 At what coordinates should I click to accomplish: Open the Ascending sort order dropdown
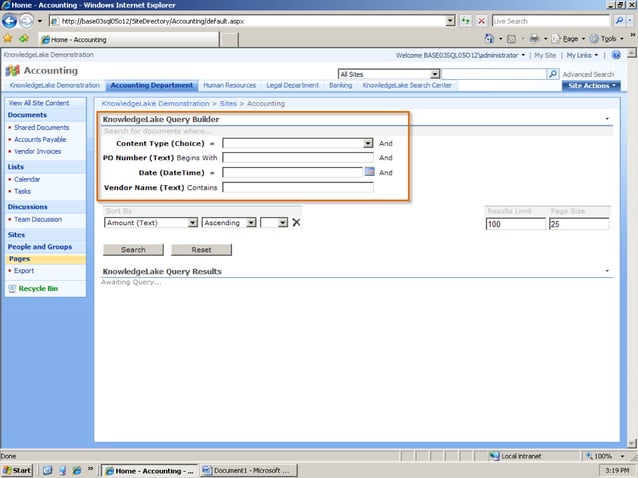[x=251, y=223]
